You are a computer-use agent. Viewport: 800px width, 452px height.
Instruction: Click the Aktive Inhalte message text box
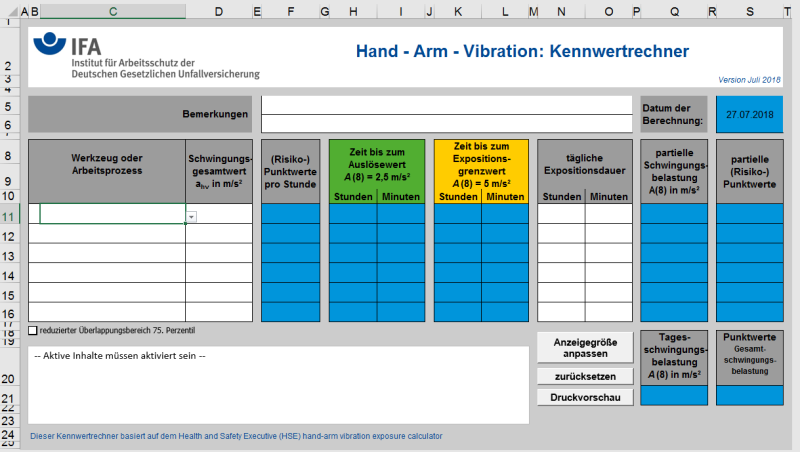coord(278,384)
